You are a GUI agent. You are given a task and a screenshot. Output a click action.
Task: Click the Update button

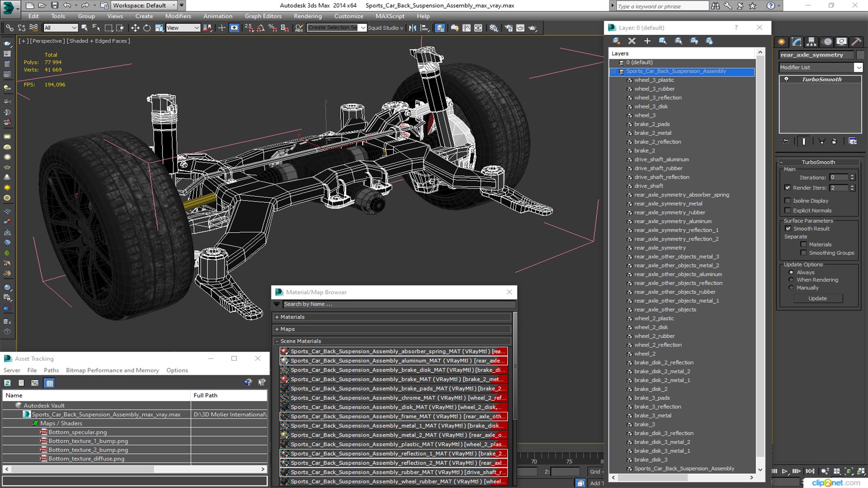817,298
